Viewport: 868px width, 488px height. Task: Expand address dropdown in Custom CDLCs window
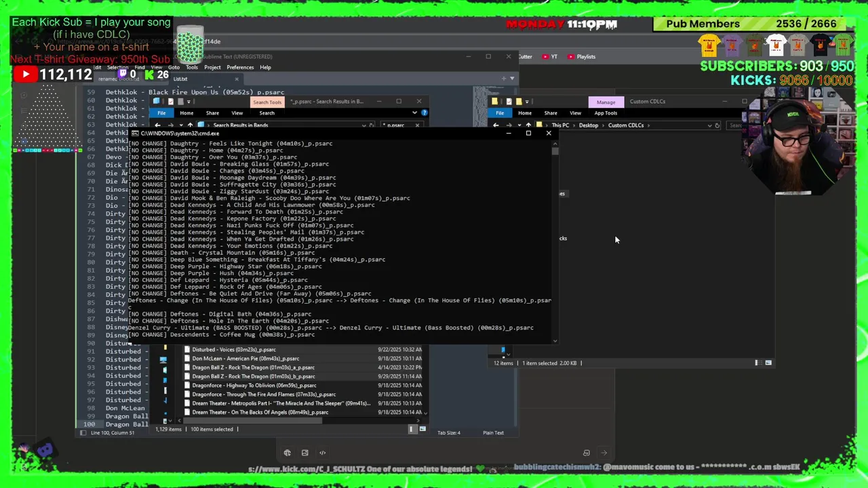[x=710, y=125]
